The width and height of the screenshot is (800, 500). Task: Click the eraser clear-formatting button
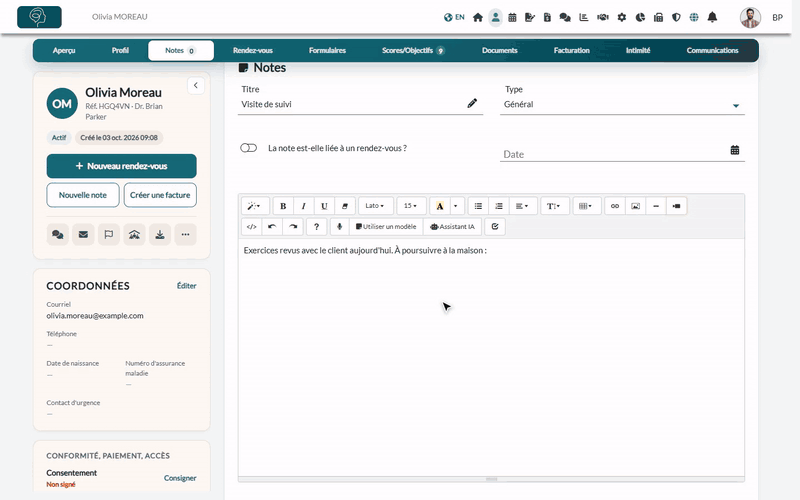344,206
